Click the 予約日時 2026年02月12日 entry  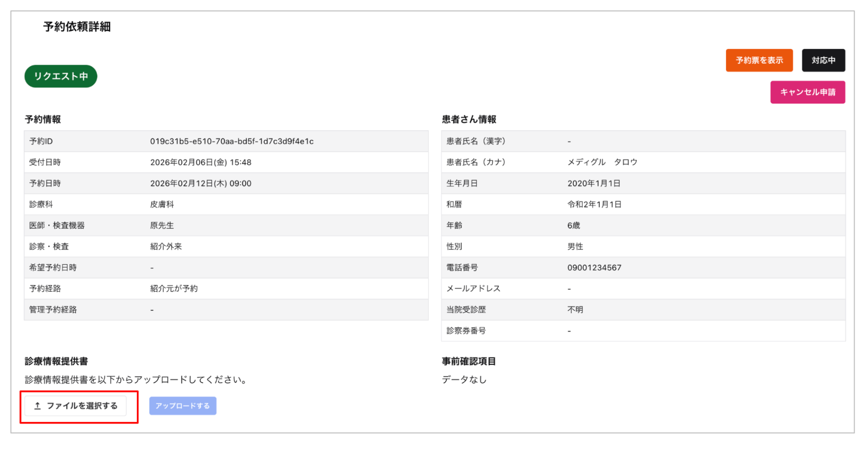coord(200,183)
